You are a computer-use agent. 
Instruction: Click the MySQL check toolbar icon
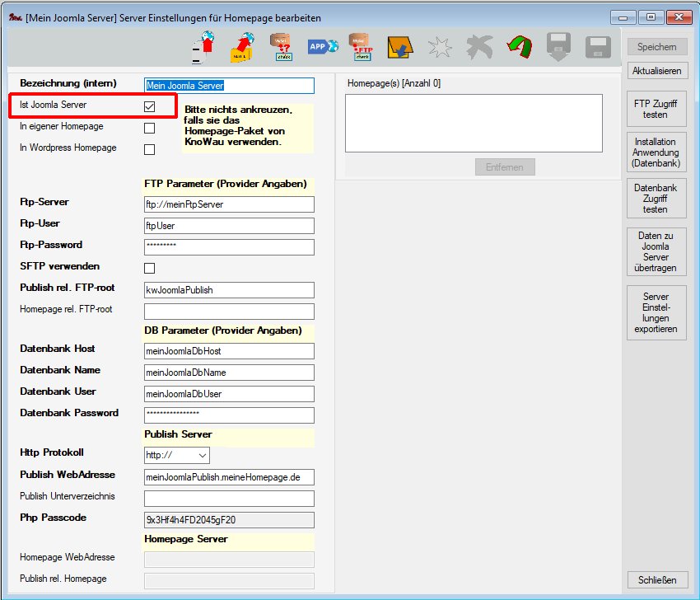pyautogui.click(x=283, y=48)
